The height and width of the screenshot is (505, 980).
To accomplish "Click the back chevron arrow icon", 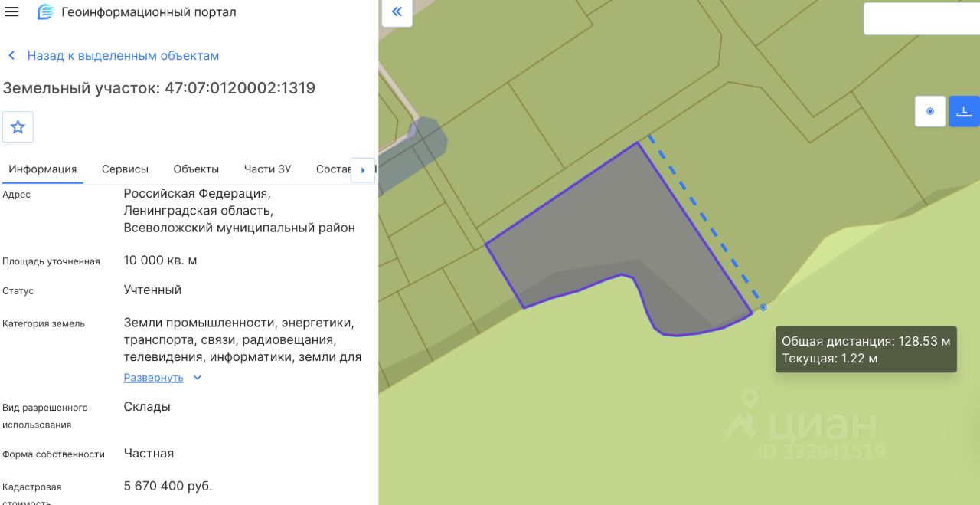I will [x=11, y=56].
